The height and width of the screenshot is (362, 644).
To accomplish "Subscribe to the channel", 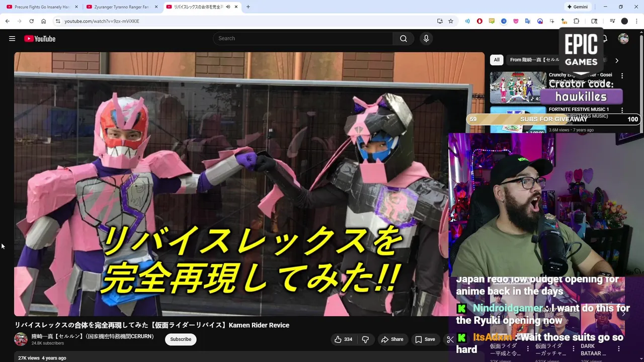I will (181, 339).
